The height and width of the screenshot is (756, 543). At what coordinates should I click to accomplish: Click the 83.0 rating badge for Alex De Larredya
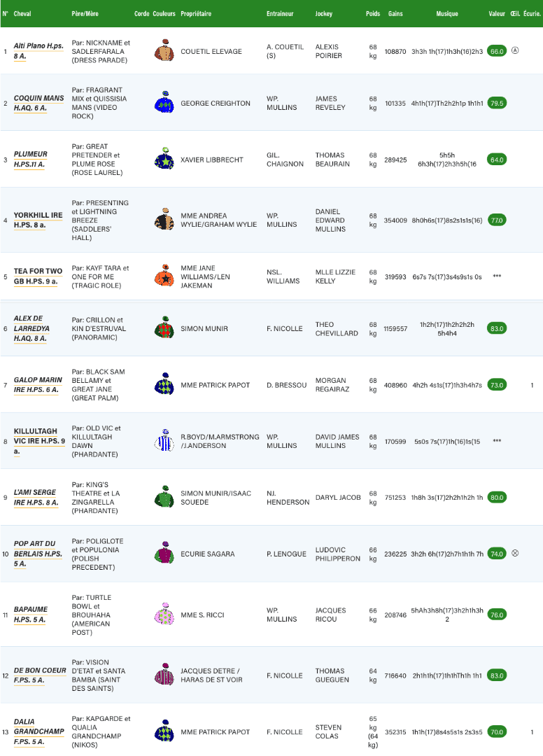click(497, 328)
